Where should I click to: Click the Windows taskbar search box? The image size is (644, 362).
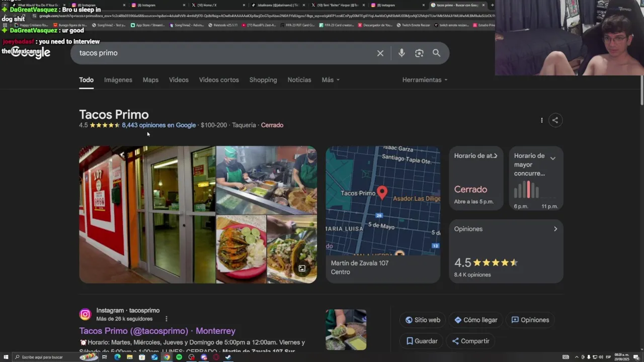(x=55, y=357)
